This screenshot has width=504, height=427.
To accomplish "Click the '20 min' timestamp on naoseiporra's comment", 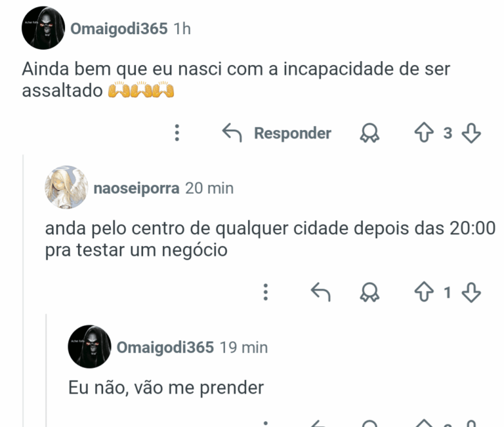I will pyautogui.click(x=209, y=188).
